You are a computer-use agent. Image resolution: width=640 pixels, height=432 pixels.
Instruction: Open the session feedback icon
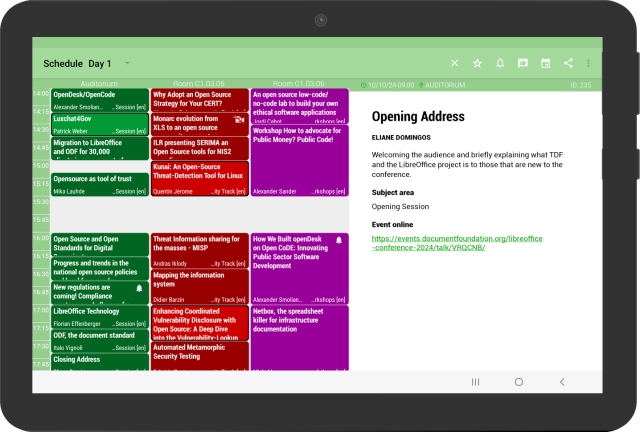523,63
